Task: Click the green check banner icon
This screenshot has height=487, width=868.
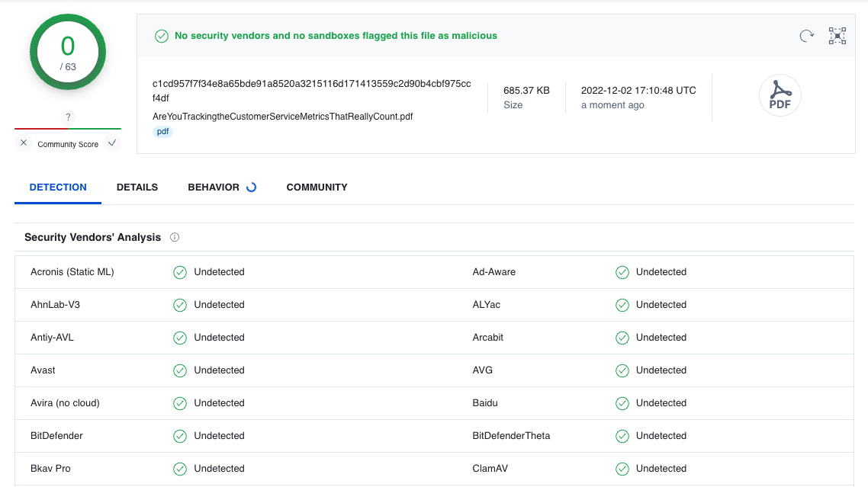Action: 162,36
